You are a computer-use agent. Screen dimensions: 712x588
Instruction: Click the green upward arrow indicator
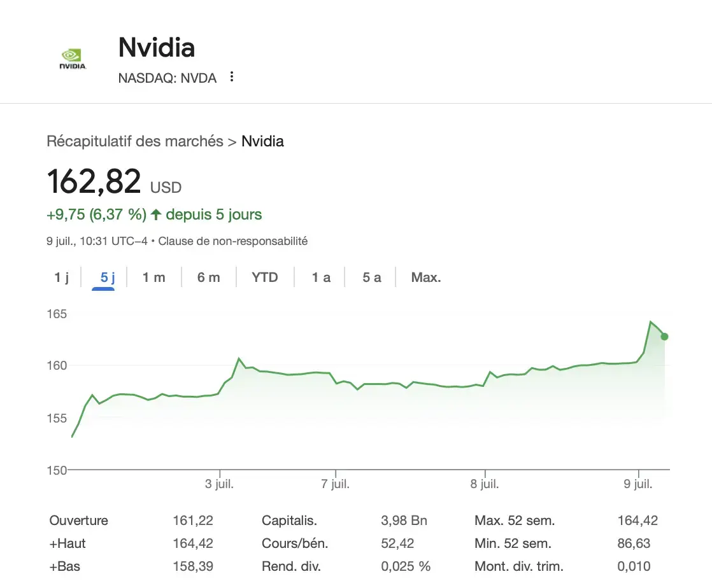(x=155, y=214)
